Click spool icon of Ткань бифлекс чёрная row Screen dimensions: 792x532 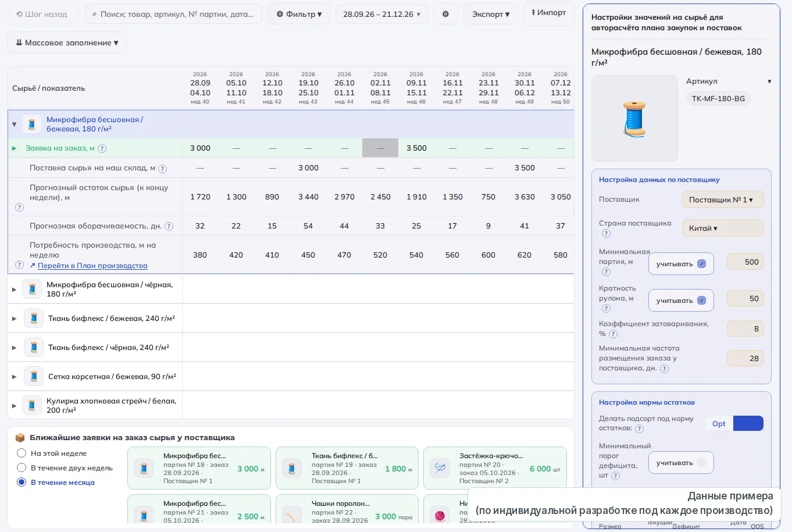(34, 348)
